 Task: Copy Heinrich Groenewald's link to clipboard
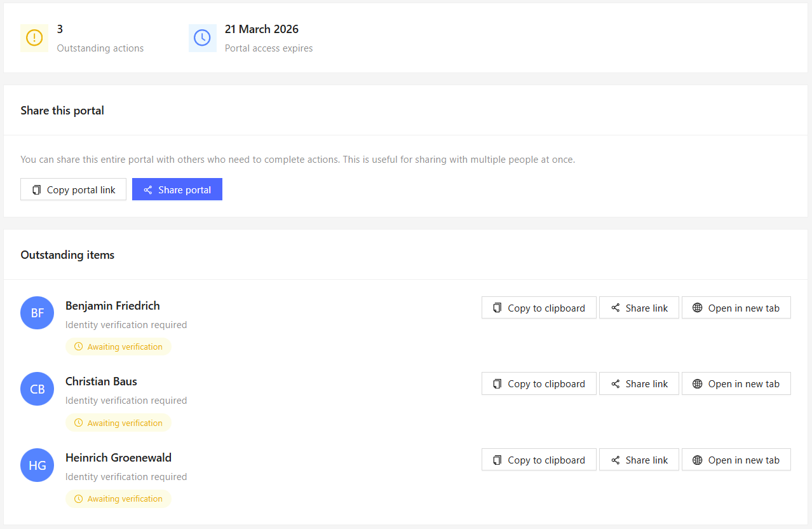(x=539, y=460)
